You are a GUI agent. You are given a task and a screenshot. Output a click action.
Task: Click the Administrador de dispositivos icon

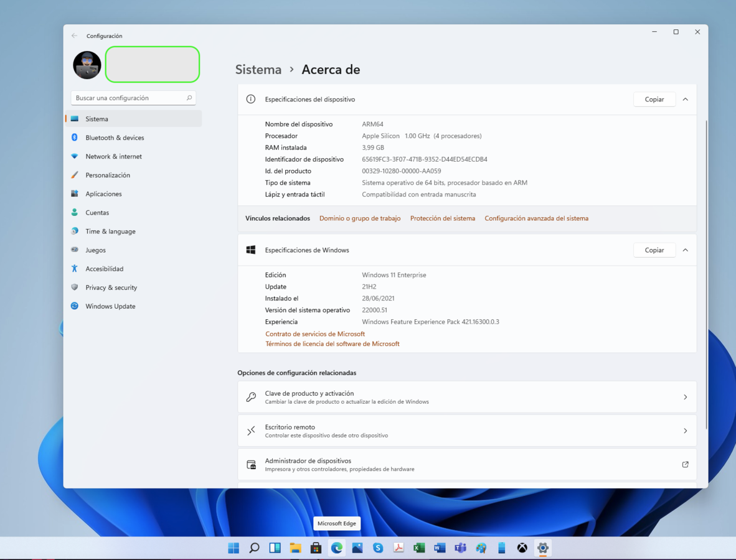(x=251, y=464)
